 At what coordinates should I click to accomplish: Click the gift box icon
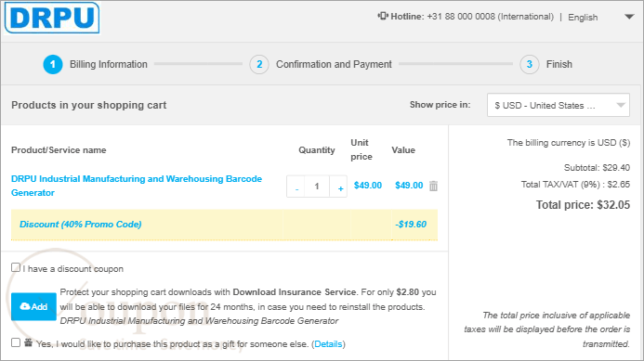pyautogui.click(x=28, y=342)
